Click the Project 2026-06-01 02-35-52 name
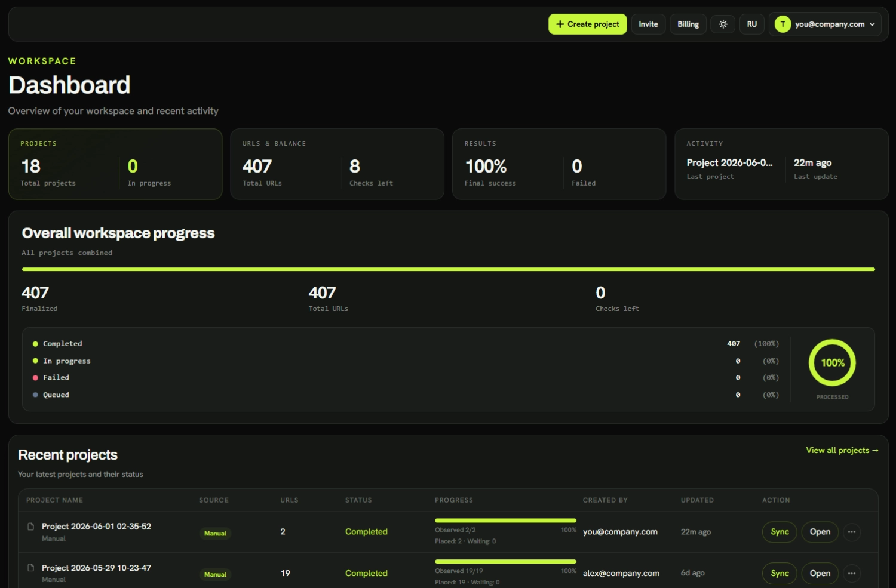Viewport: 896px width, 588px height. tap(96, 527)
